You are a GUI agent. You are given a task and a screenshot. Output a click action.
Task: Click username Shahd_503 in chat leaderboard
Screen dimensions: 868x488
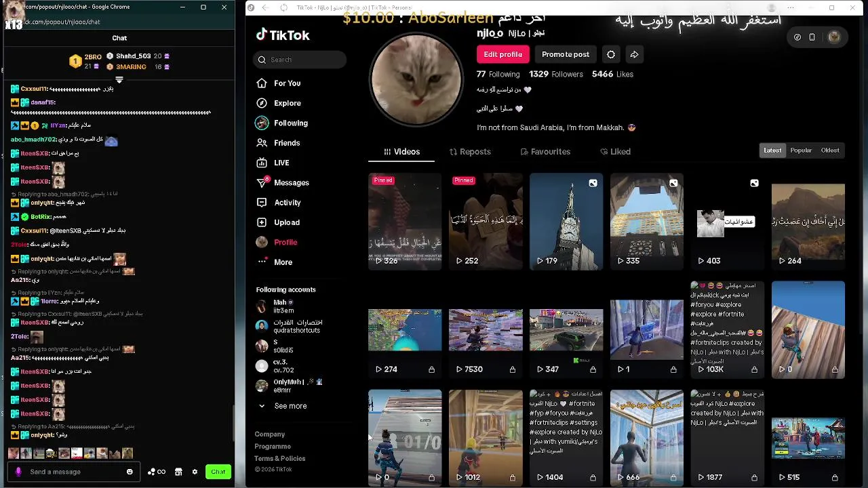point(133,56)
